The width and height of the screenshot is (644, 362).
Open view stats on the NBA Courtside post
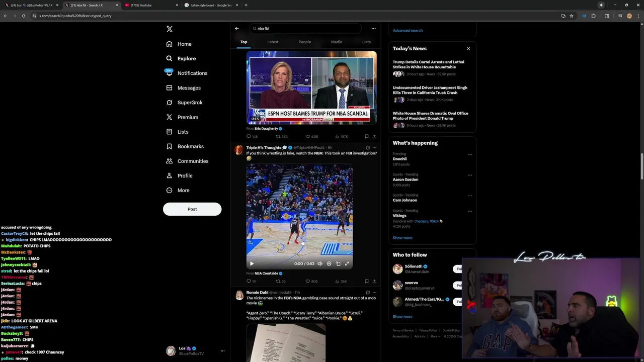(341, 281)
